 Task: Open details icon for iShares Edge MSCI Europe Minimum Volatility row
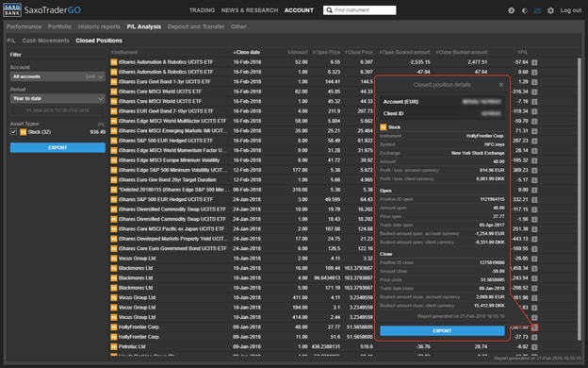point(534,160)
